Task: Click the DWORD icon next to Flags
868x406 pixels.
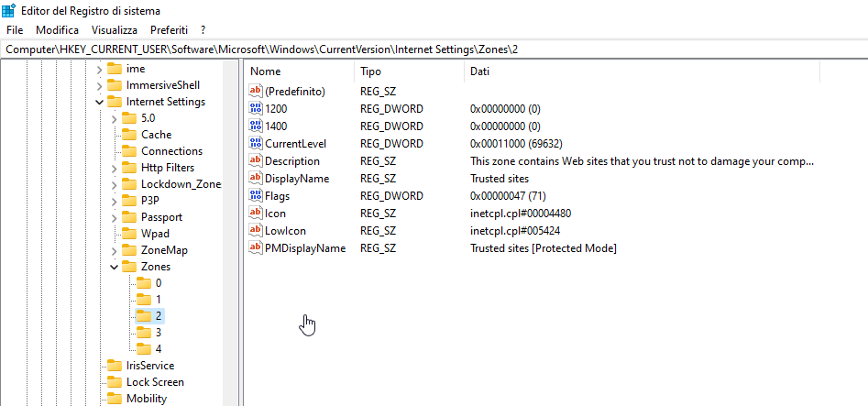Action: click(256, 196)
